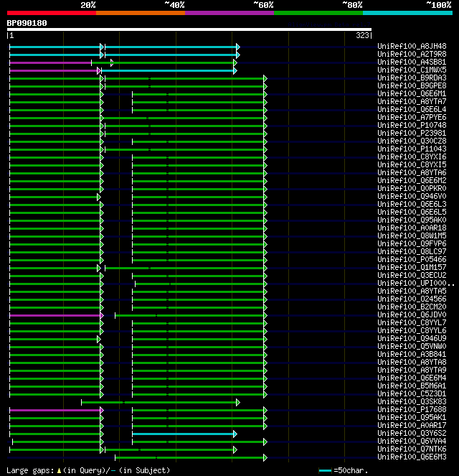
Task: Select the UniRef100_A8YTA7 label
Action: pyautogui.click(x=412, y=101)
